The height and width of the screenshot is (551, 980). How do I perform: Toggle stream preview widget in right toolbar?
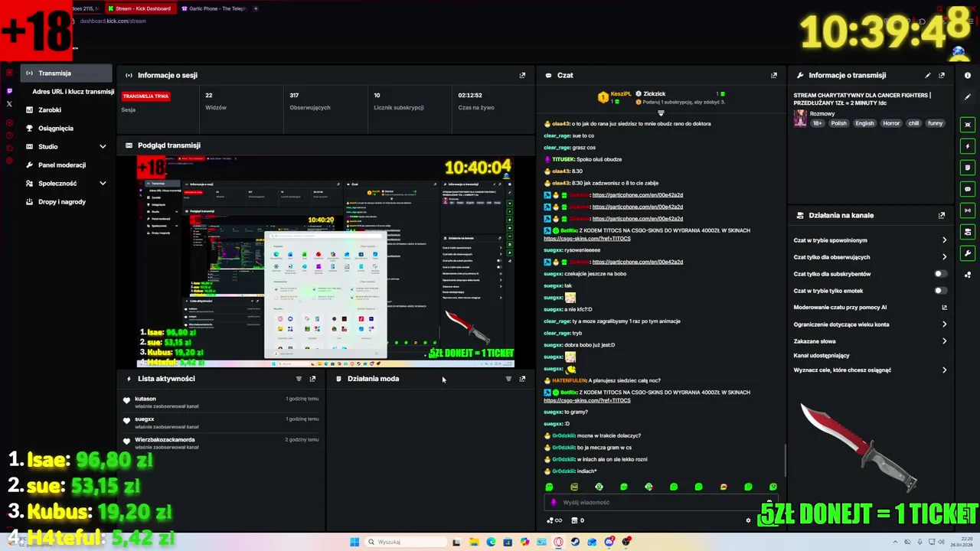click(968, 125)
